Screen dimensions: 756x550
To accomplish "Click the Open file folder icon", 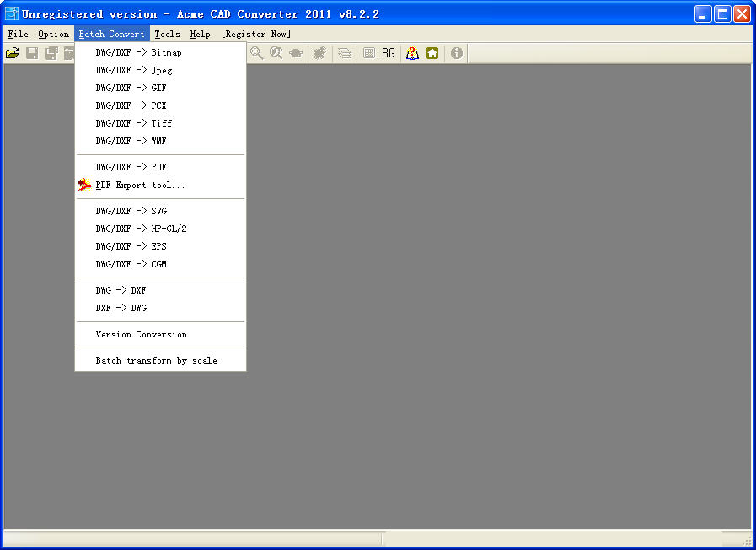I will click(x=13, y=53).
